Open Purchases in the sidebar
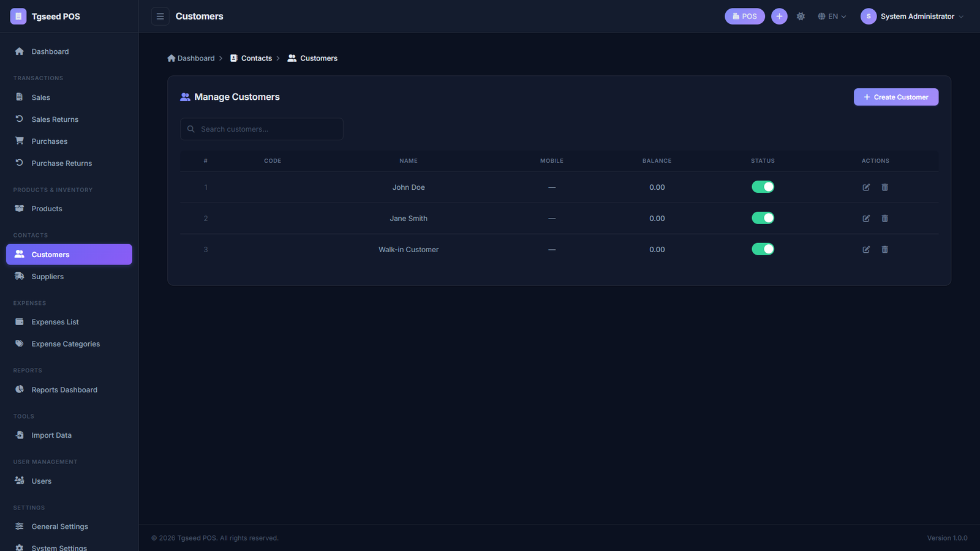980x551 pixels. tap(69, 141)
